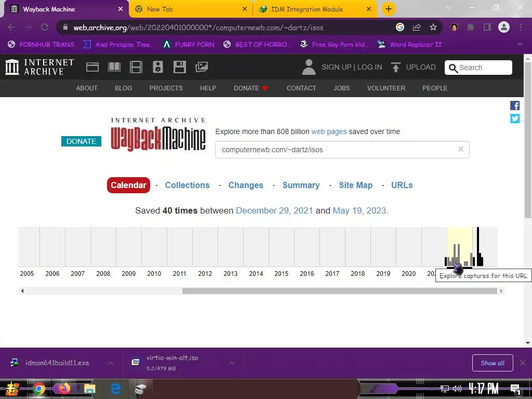This screenshot has width=532, height=399.
Task: Open the Software floppy disk icon
Action: point(179,67)
